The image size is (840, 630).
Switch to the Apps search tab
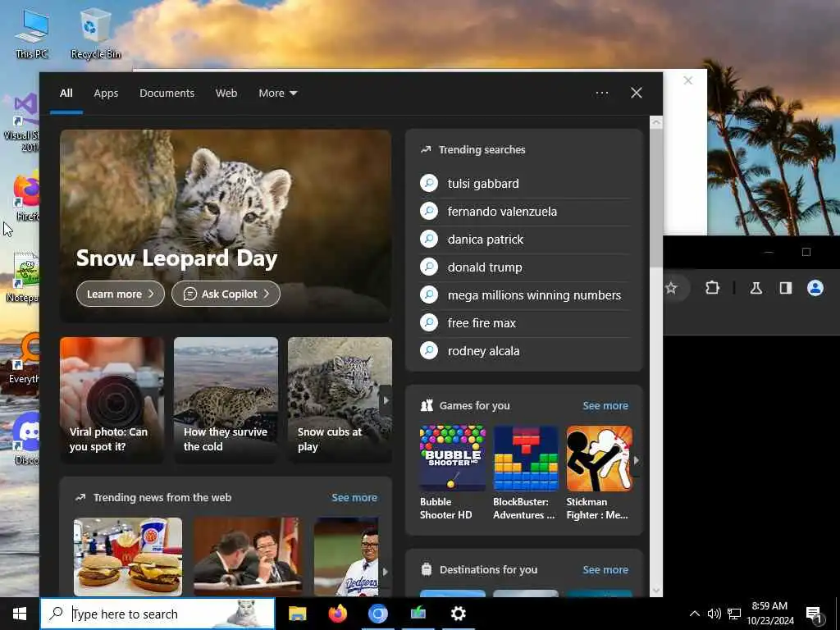click(106, 94)
